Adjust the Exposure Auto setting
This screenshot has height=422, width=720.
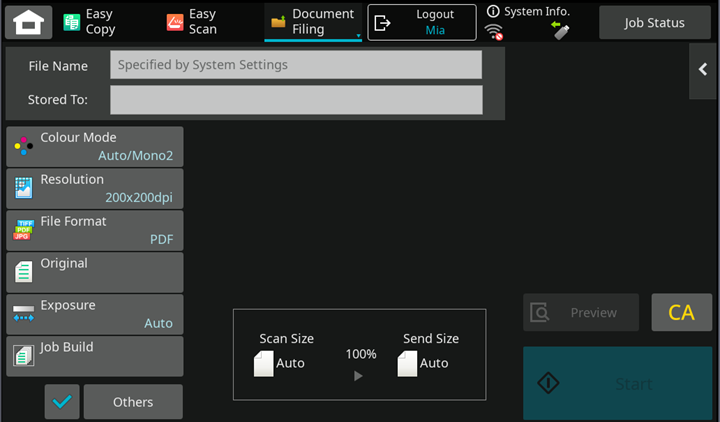click(x=95, y=314)
